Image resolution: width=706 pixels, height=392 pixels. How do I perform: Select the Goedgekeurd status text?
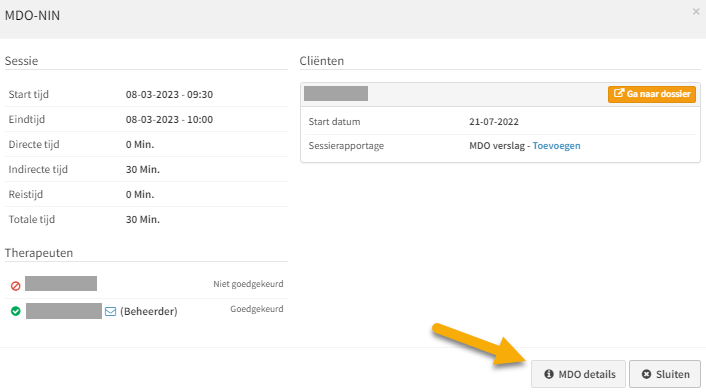click(257, 309)
